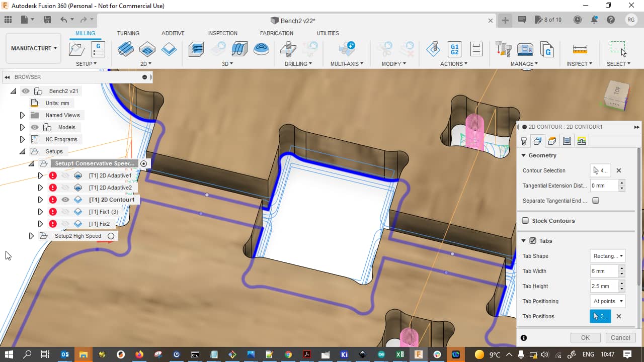
Task: Toggle visibility of Bench2 v21
Action: coord(26,91)
